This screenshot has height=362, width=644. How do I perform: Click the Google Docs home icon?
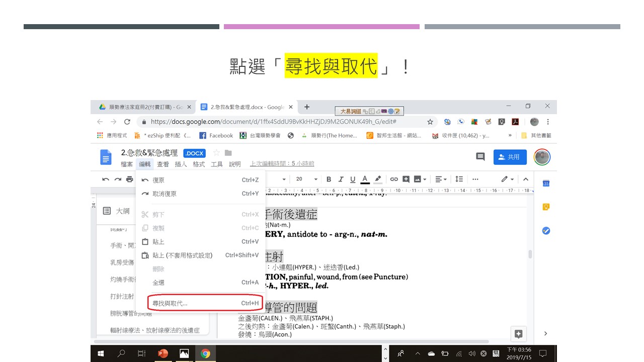coord(106,157)
